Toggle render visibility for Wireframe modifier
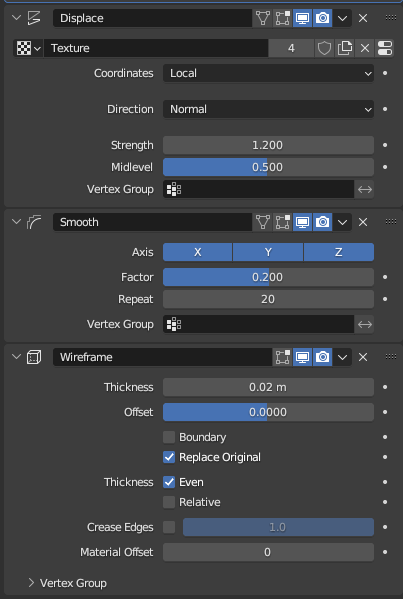403x599 pixels. 322,357
